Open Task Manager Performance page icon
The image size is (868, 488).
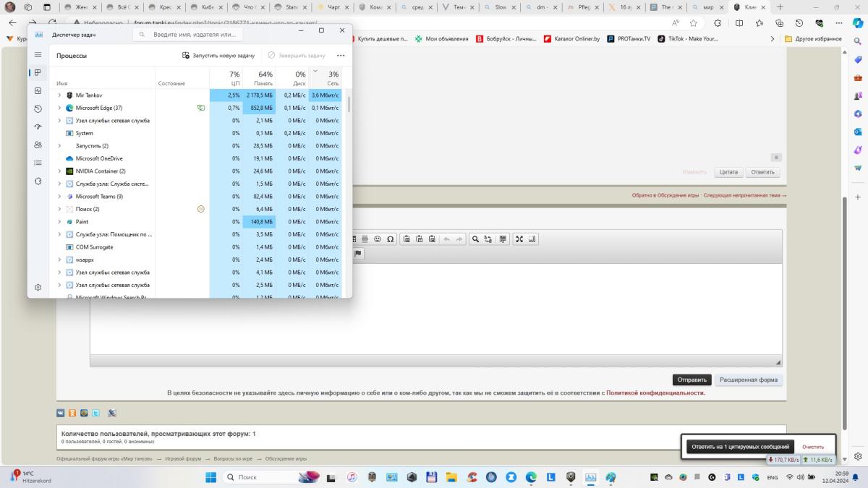38,90
